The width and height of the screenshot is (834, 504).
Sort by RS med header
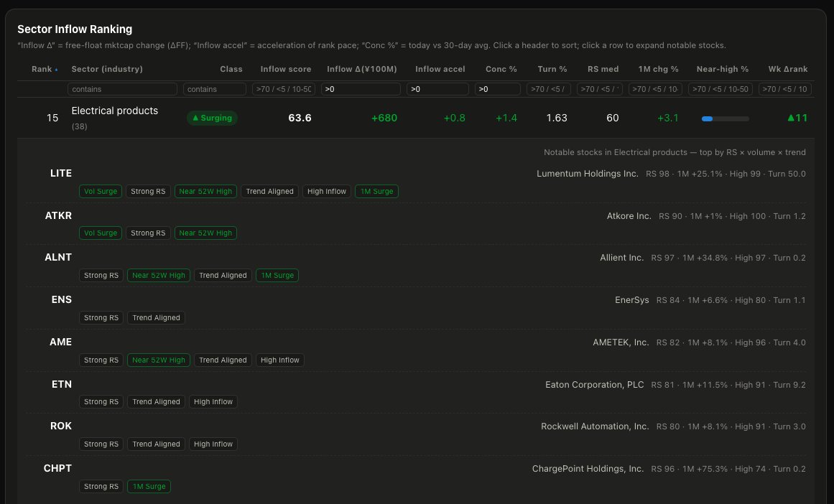click(603, 69)
